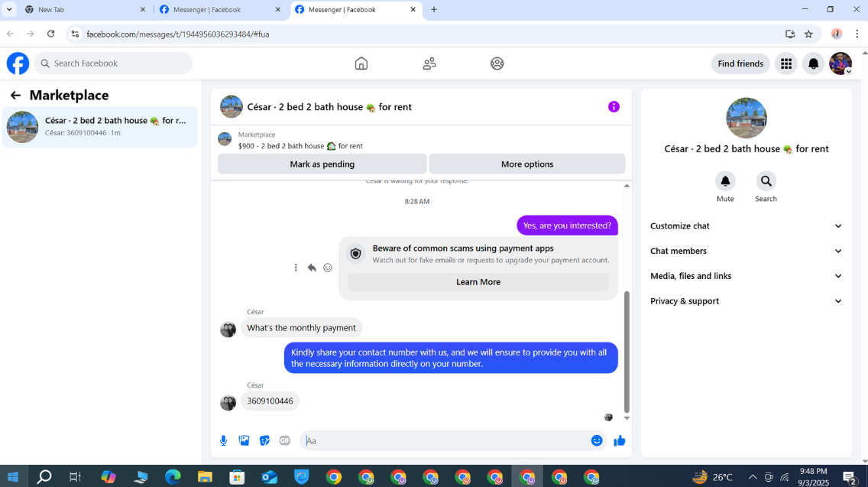Click the chat scrollbar thumb

pyautogui.click(x=627, y=352)
